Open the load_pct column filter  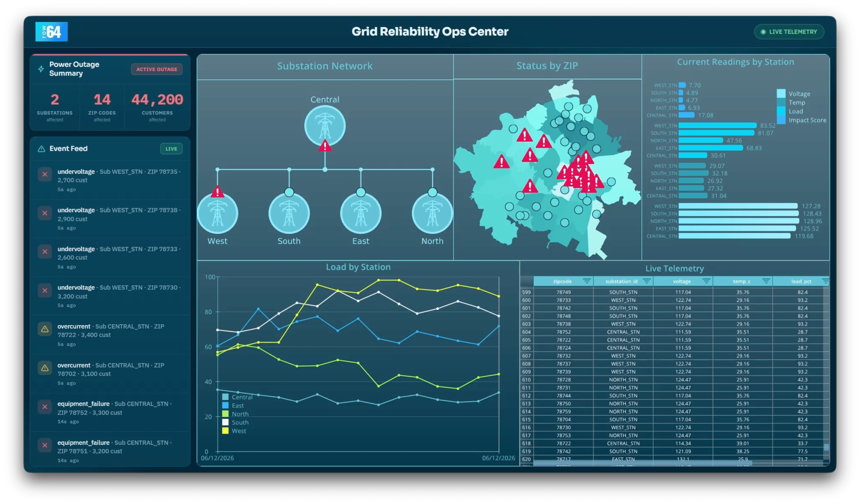[x=825, y=281]
